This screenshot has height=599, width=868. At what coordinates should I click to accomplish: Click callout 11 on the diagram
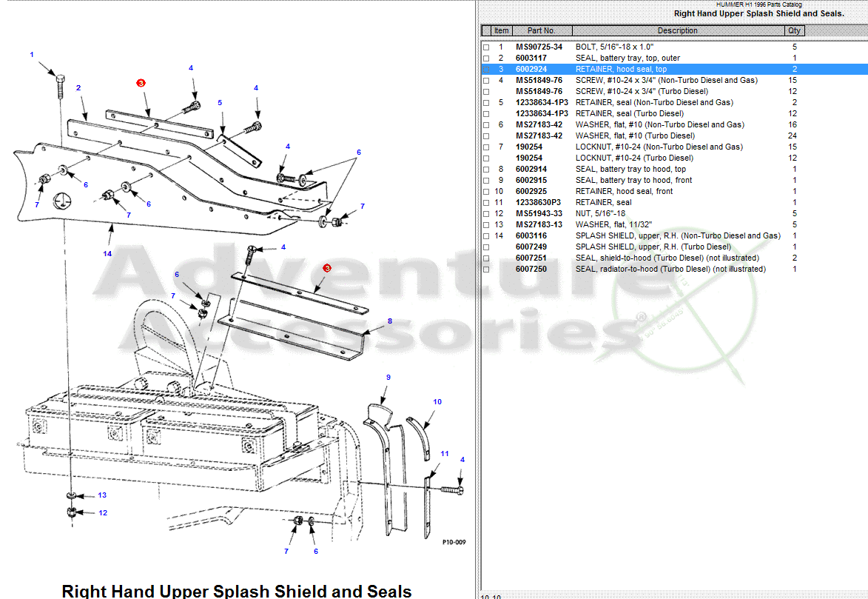click(445, 453)
